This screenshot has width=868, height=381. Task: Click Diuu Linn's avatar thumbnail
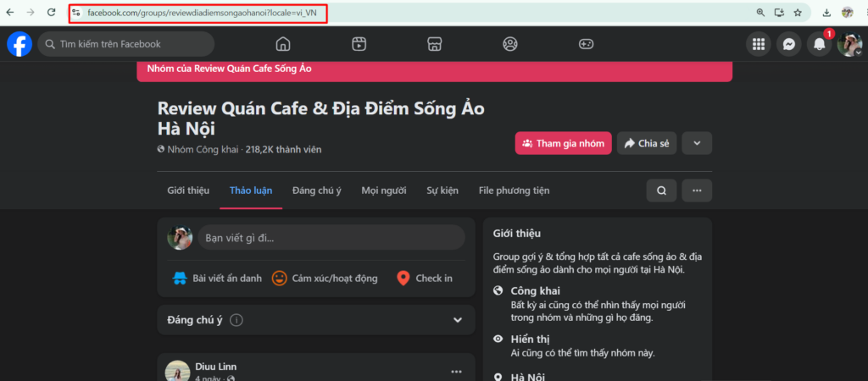point(178,371)
